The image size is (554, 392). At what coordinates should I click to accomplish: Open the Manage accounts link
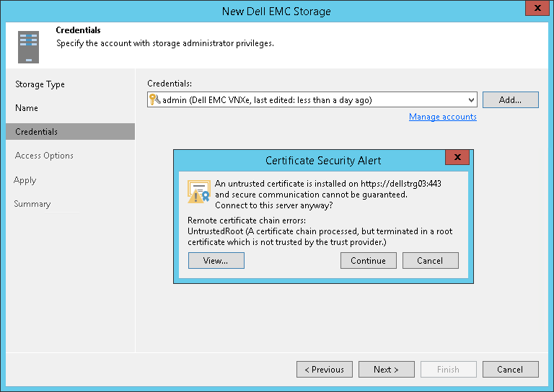pos(442,117)
